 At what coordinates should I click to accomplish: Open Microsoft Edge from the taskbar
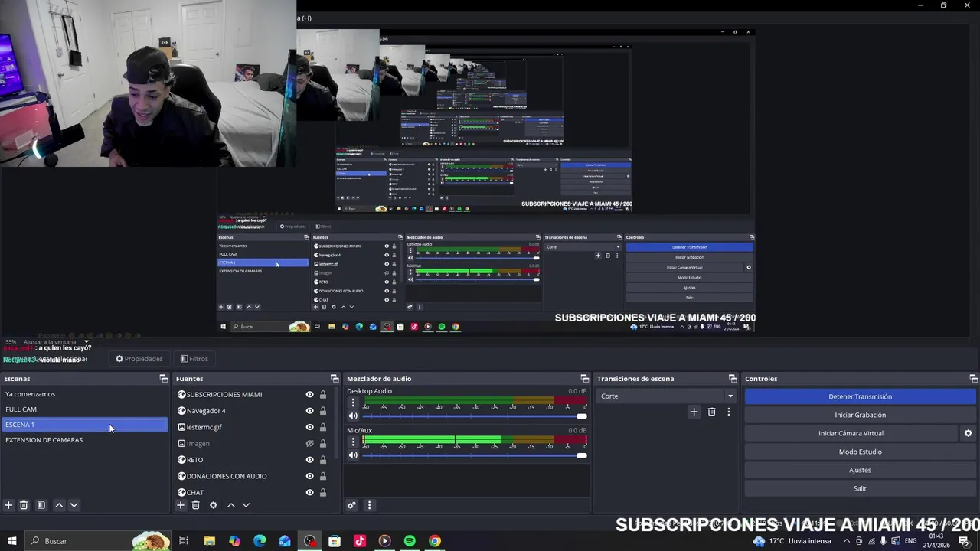coord(260,541)
